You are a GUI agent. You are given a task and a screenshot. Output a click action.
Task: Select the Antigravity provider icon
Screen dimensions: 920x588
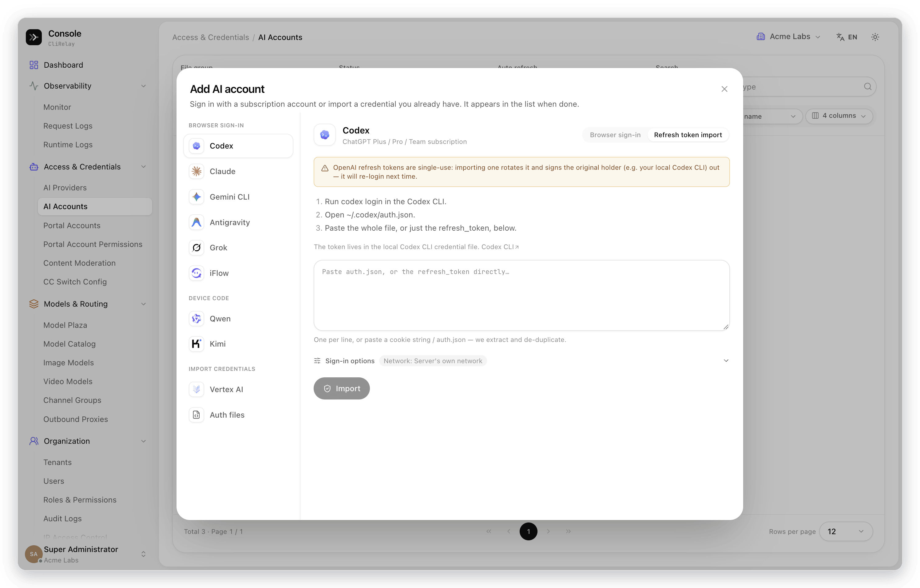(x=196, y=222)
